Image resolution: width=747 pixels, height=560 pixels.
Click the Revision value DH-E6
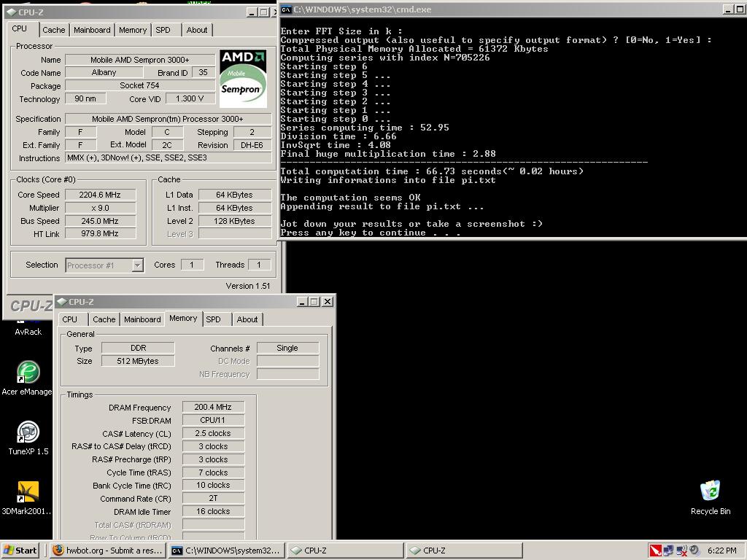point(252,145)
